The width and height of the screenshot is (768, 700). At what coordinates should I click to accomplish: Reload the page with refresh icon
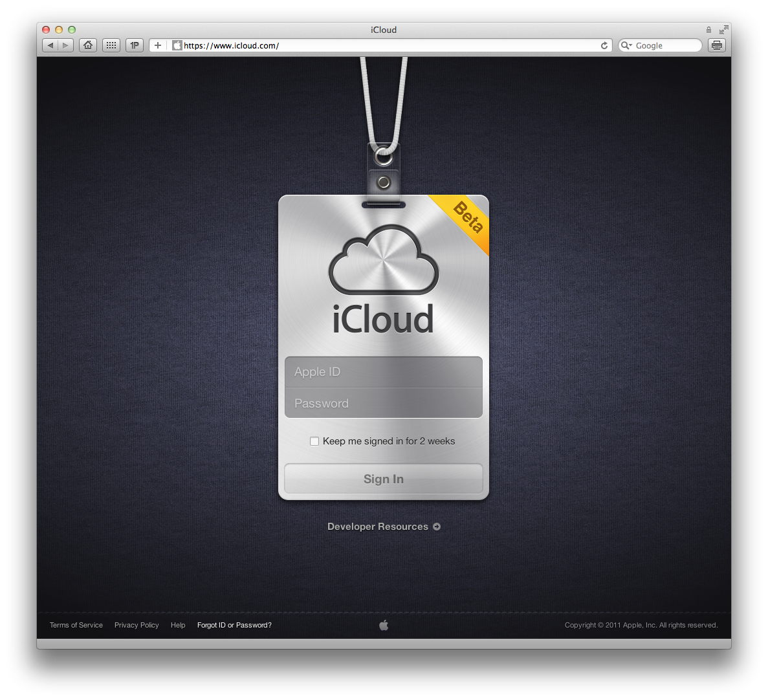point(604,45)
